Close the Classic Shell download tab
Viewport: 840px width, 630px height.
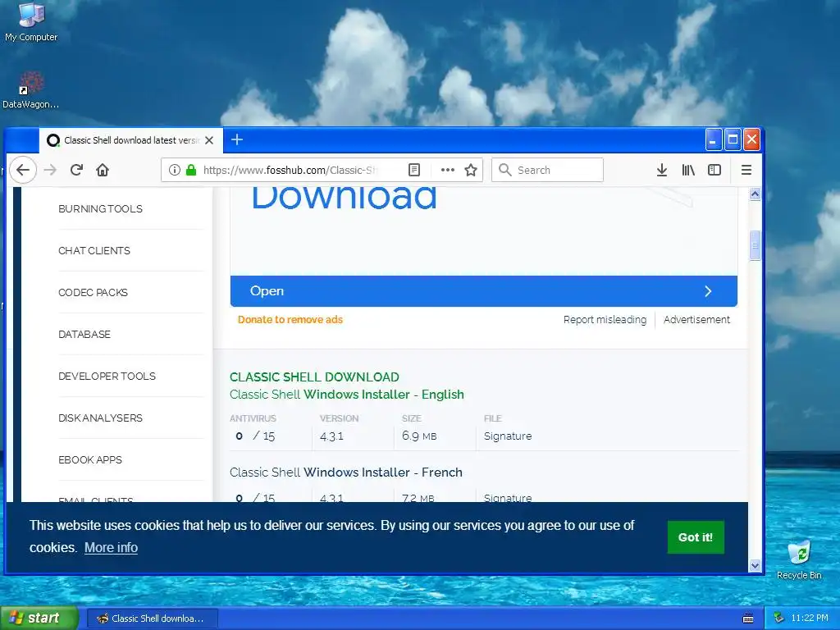pos(209,140)
